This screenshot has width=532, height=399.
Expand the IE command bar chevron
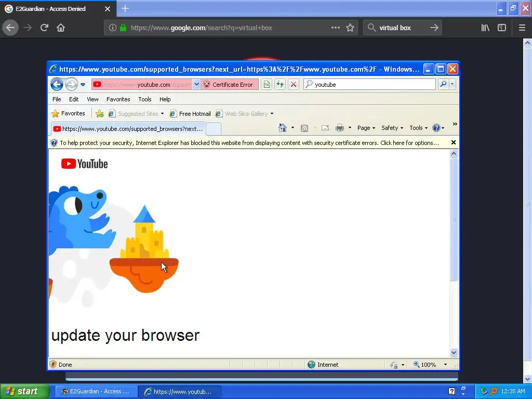(x=455, y=124)
